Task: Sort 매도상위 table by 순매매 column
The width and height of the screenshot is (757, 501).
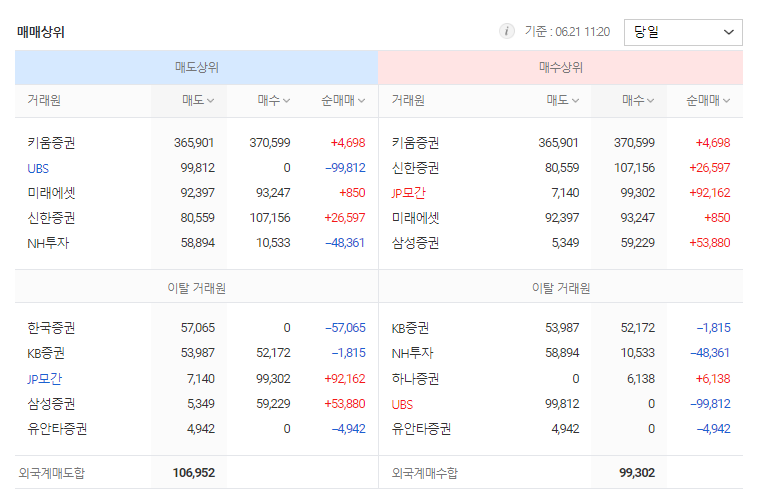Action: click(x=343, y=100)
